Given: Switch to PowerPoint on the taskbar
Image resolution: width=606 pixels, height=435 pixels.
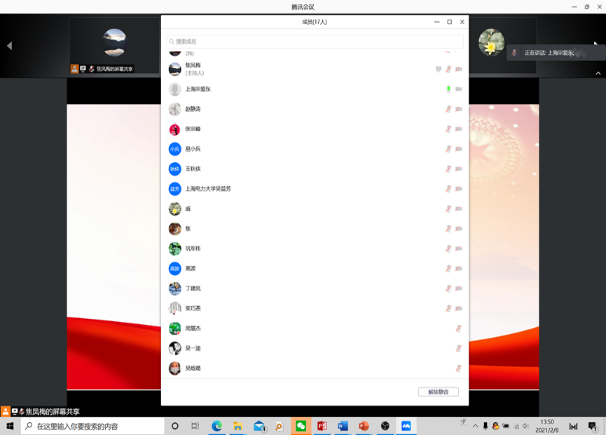Looking at the screenshot, I should tap(364, 426).
